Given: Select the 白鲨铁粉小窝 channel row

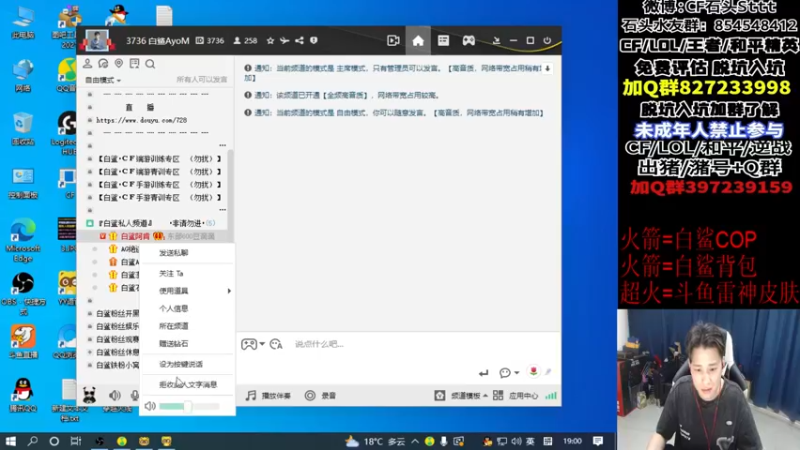Looking at the screenshot, I should (117, 365).
